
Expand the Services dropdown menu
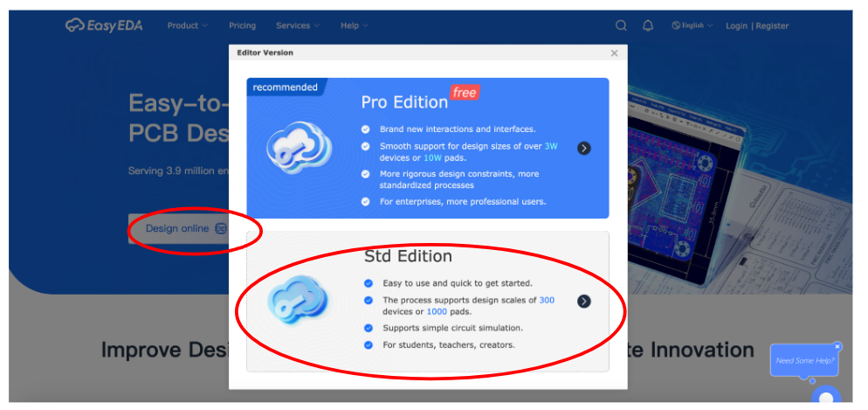[x=297, y=25]
